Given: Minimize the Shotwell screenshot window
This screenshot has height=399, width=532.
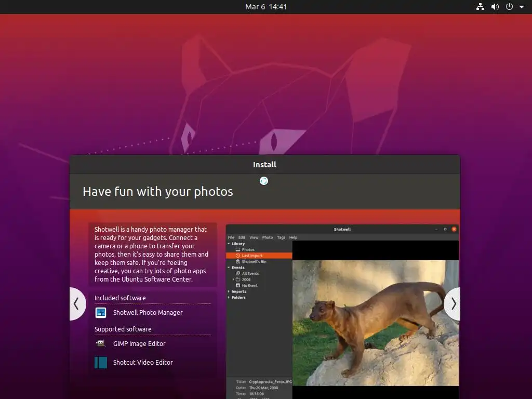Looking at the screenshot, I should pyautogui.click(x=436, y=229).
